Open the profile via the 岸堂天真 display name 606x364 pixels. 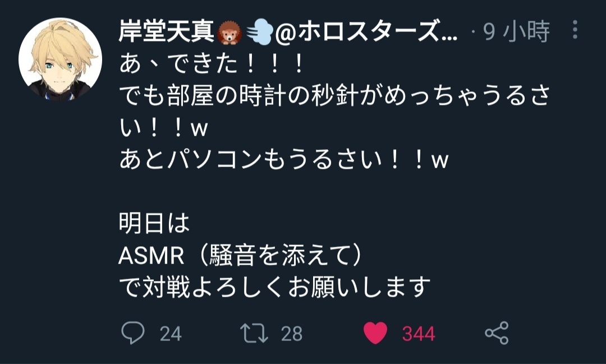[166, 31]
